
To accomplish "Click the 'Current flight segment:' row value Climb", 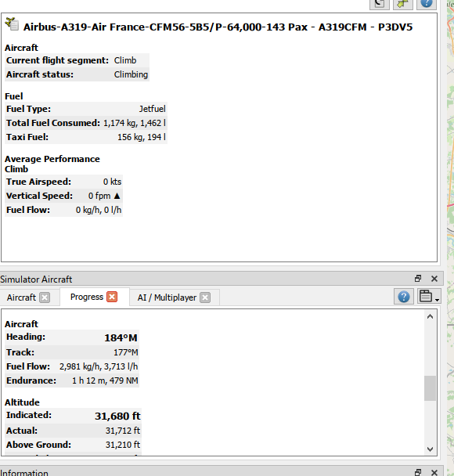I will point(125,60).
